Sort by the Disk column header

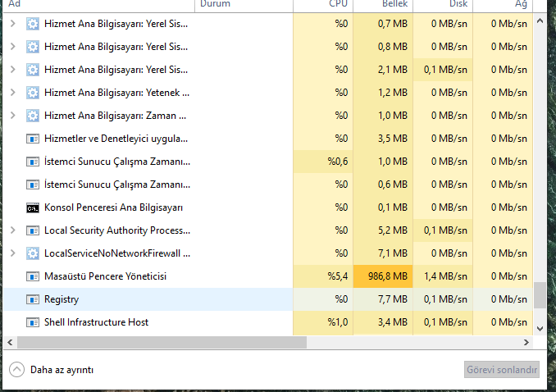pyautogui.click(x=443, y=5)
